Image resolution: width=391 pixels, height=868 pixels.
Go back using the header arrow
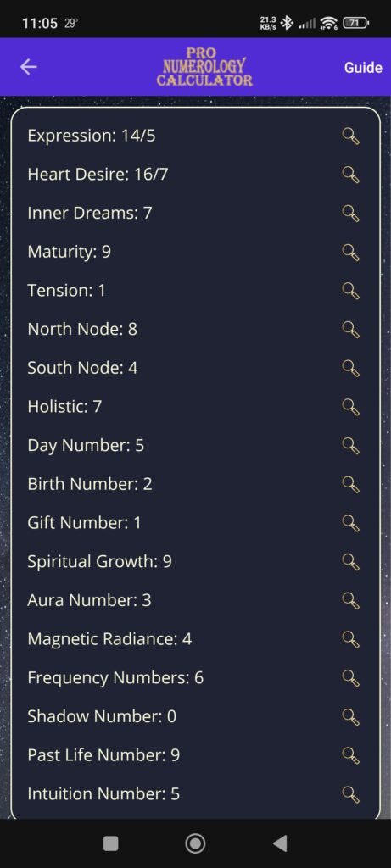29,68
